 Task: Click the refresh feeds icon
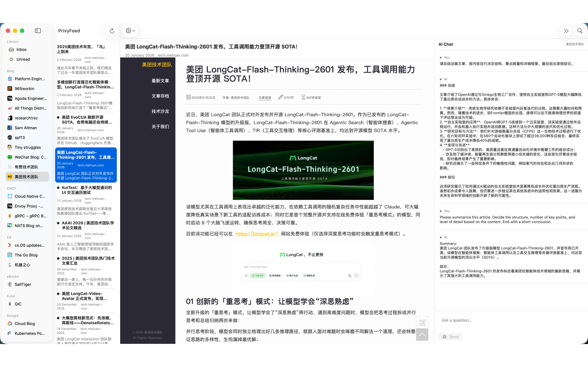[x=112, y=31]
